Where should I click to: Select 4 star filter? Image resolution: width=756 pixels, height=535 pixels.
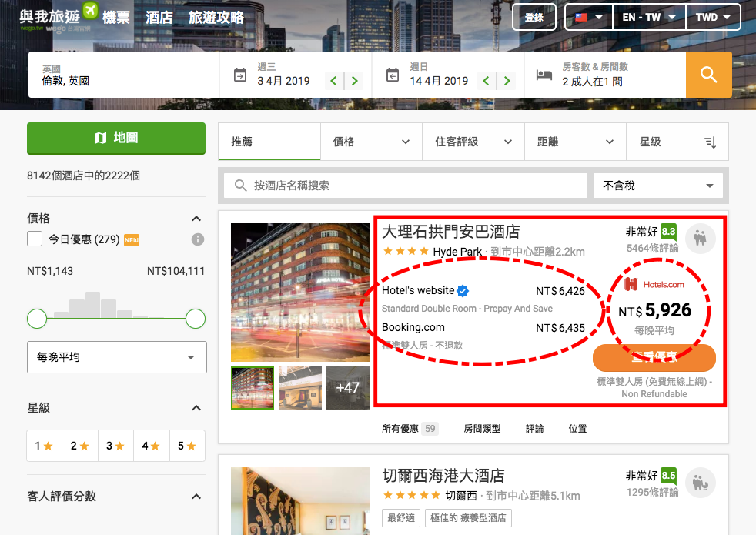(152, 446)
